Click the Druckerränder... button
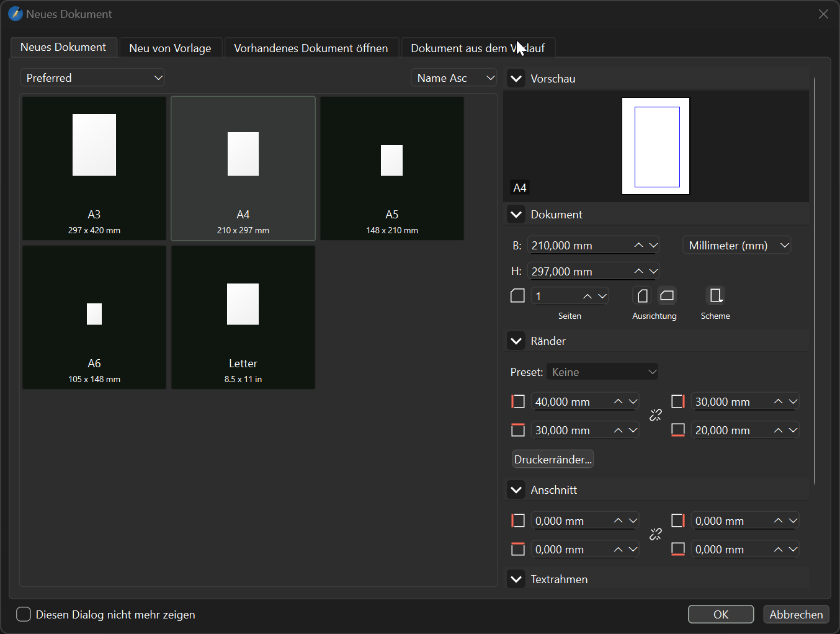The image size is (840, 634). pos(553,460)
